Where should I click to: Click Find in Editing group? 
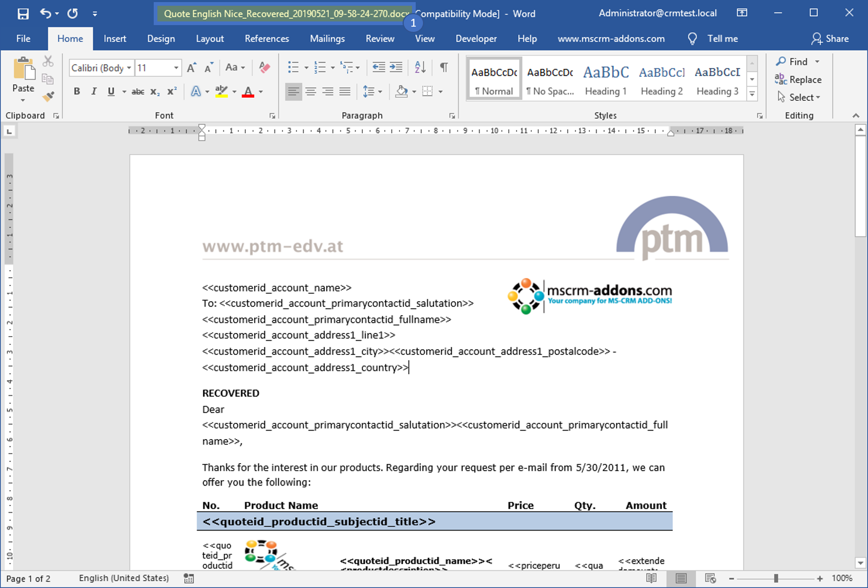792,62
